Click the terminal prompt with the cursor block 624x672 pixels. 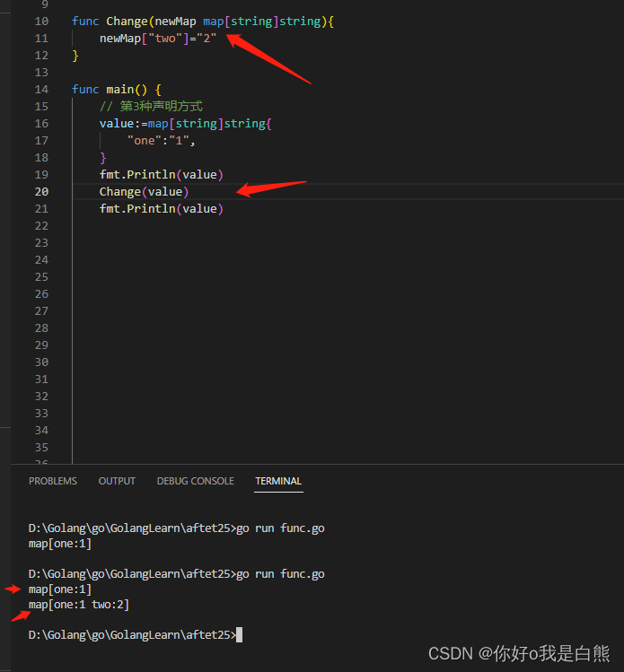coord(135,634)
